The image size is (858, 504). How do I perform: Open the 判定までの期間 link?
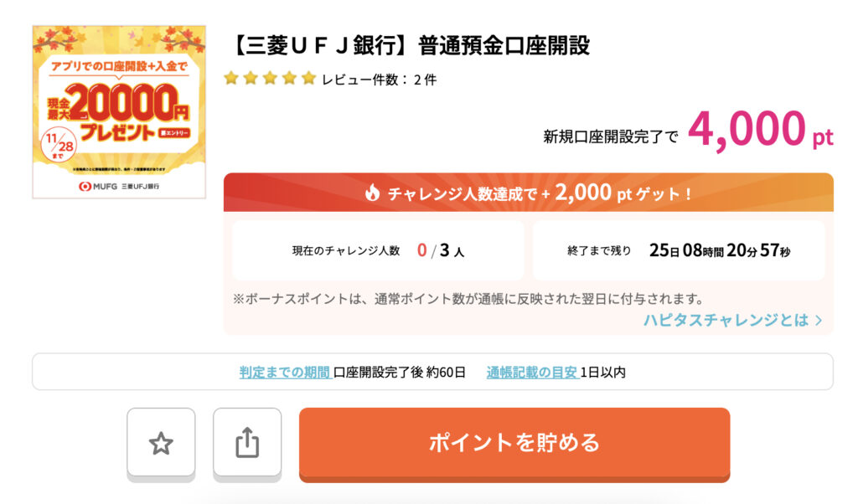click(284, 373)
